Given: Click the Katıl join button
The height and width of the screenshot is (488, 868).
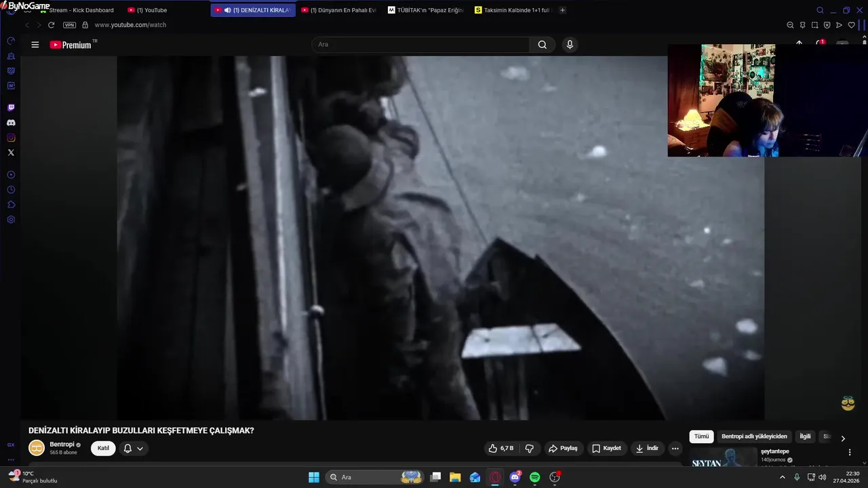Looking at the screenshot, I should point(103,448).
